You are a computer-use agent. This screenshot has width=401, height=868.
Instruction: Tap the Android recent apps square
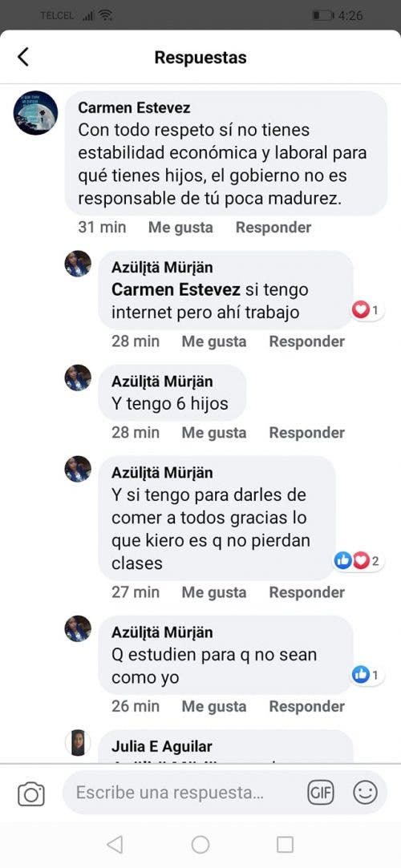click(285, 844)
